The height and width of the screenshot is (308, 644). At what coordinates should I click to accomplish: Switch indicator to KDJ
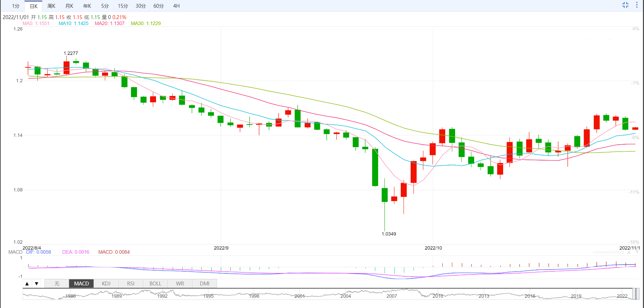pos(106,284)
